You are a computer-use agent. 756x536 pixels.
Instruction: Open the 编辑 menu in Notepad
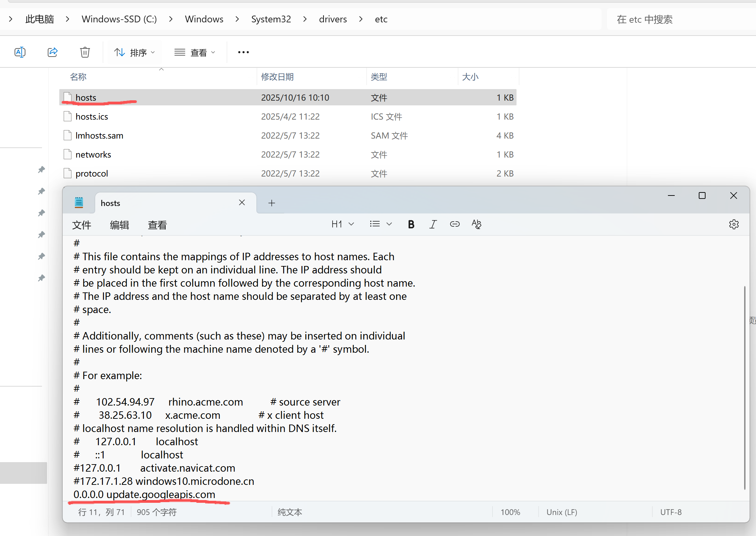(x=120, y=225)
